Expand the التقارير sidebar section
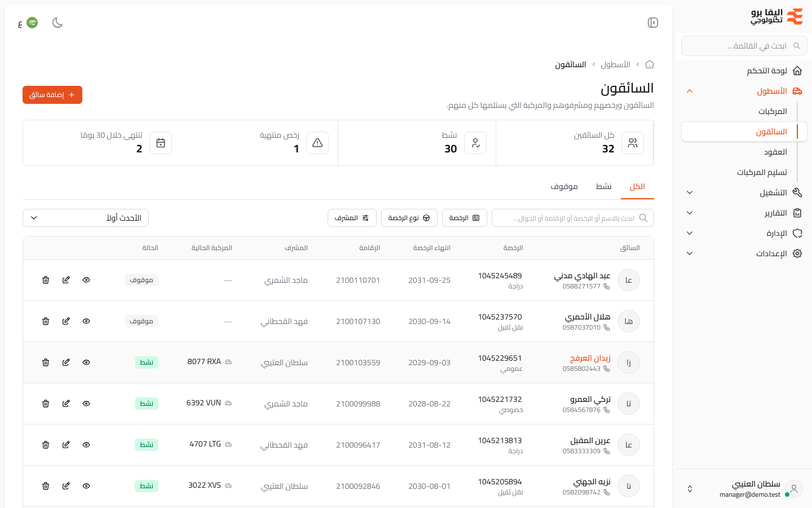812x508 pixels. [x=744, y=213]
